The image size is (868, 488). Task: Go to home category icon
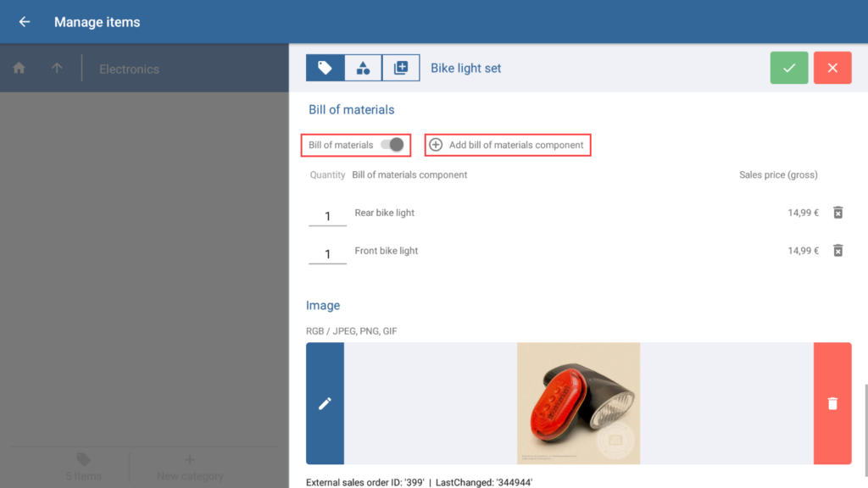click(x=19, y=69)
